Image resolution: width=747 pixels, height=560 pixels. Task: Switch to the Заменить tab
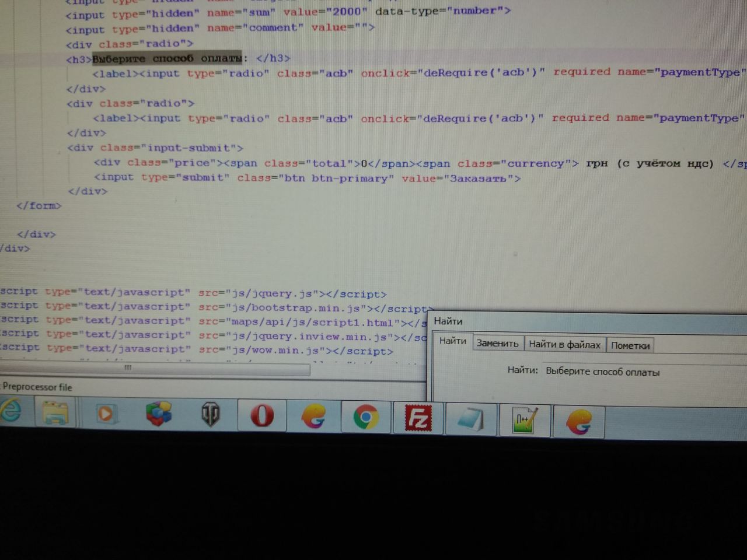[497, 344]
